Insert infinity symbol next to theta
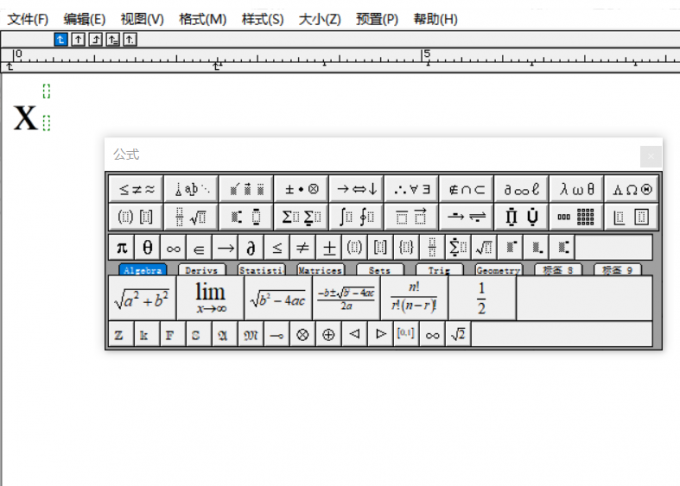 [x=173, y=248]
